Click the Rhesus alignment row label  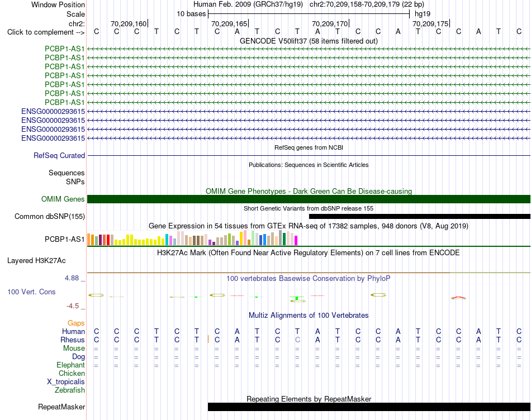73,340
